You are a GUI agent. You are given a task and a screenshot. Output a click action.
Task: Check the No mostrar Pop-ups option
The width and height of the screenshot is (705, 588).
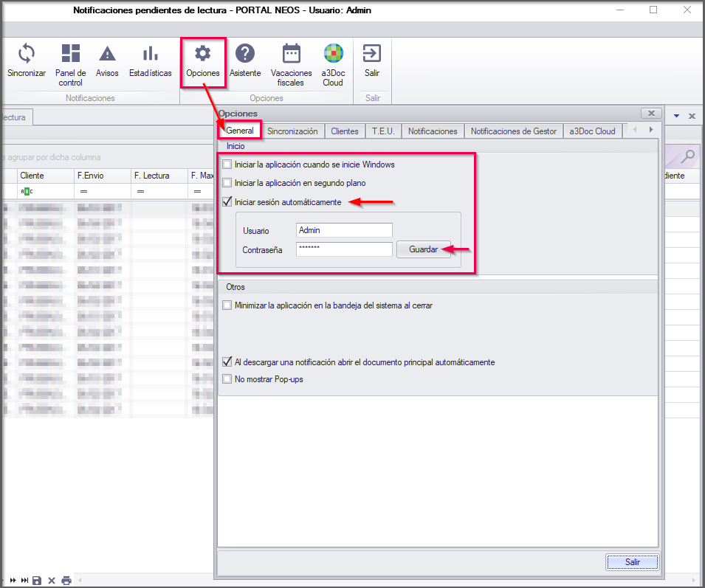tap(227, 379)
